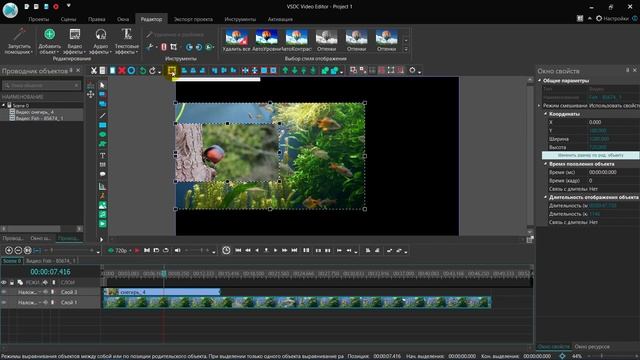Click the crop tool icon in Инструменты group

point(173,47)
